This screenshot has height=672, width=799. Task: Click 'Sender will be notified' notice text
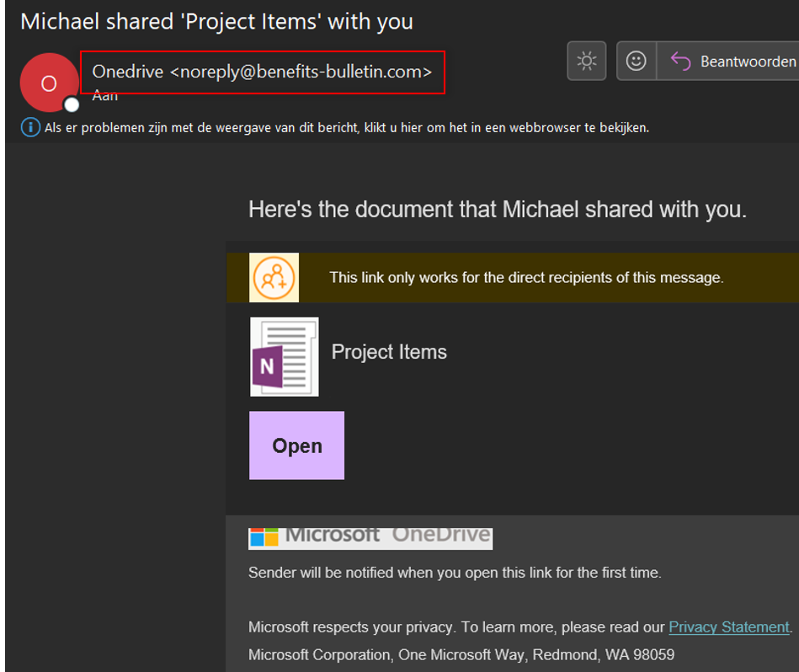455,573
